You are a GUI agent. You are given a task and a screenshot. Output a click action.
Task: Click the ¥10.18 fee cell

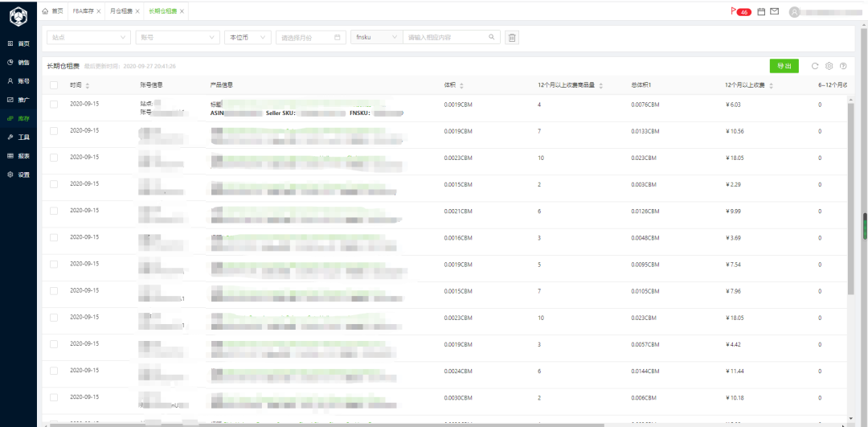click(x=735, y=397)
